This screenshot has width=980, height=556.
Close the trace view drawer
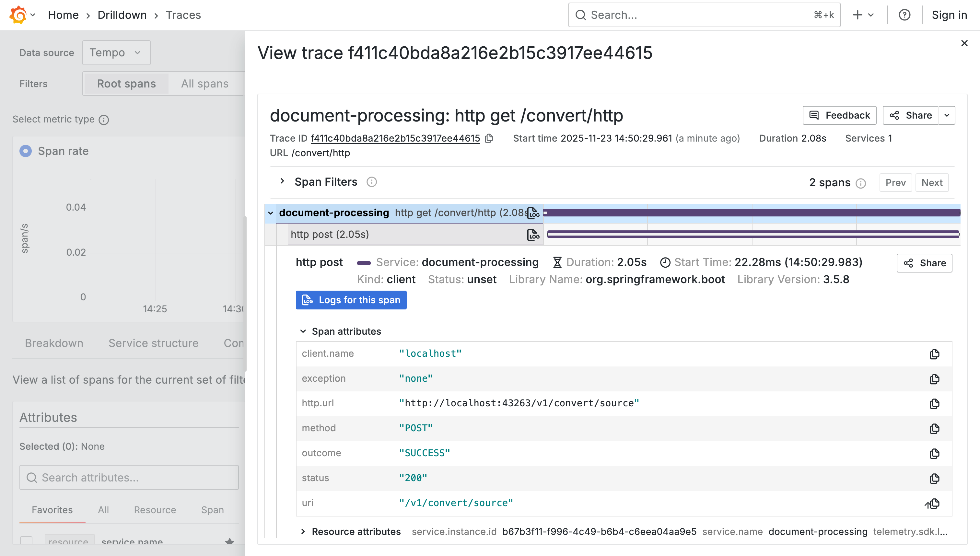(x=964, y=43)
